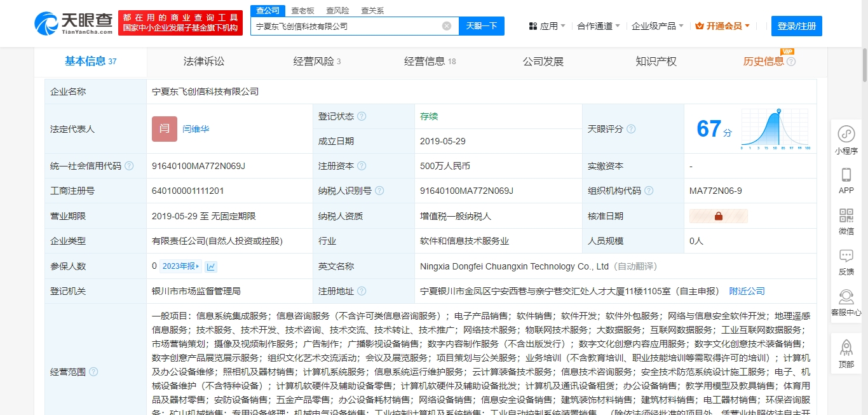
Task: Open the 2023年报 year selector
Action: pos(180,266)
